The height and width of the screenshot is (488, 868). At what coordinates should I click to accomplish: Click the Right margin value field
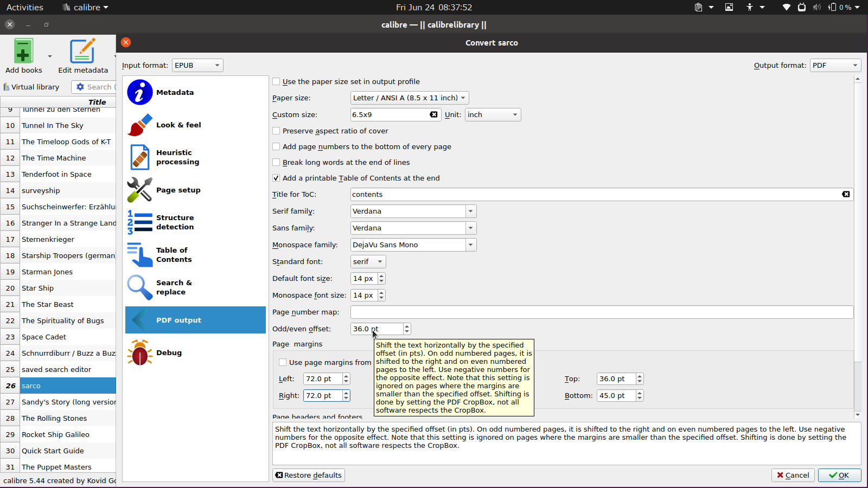[322, 395]
